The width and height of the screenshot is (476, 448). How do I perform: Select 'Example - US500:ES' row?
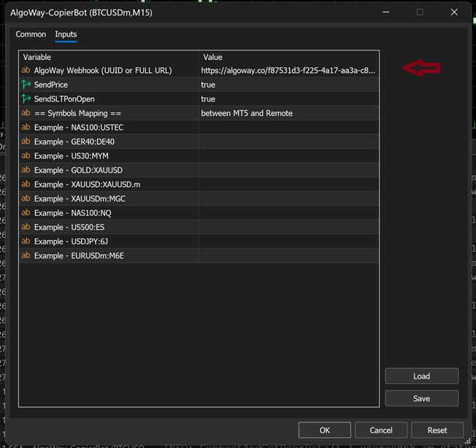coord(199,227)
